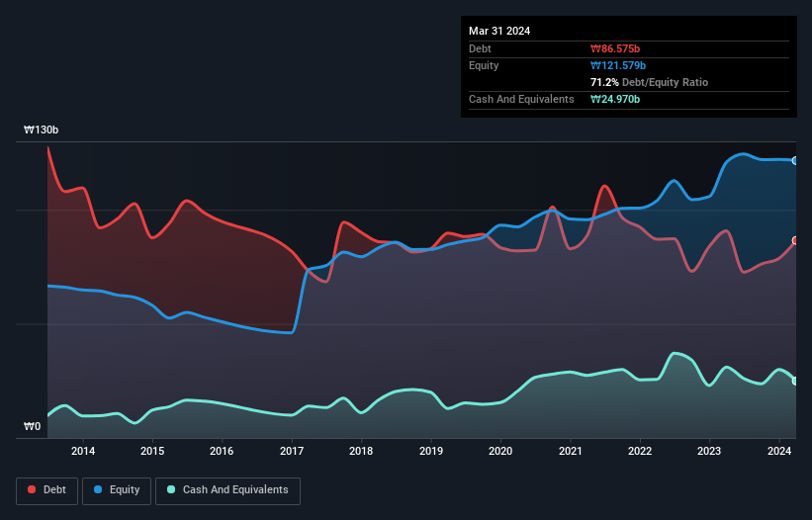
Task: Select the 2017 x-axis label
Action: pos(292,451)
